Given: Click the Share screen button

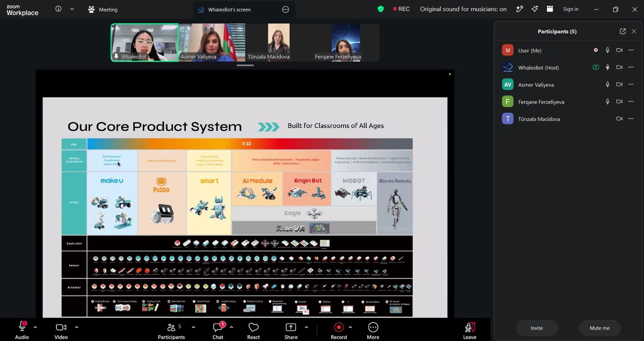Looking at the screenshot, I should point(291,331).
